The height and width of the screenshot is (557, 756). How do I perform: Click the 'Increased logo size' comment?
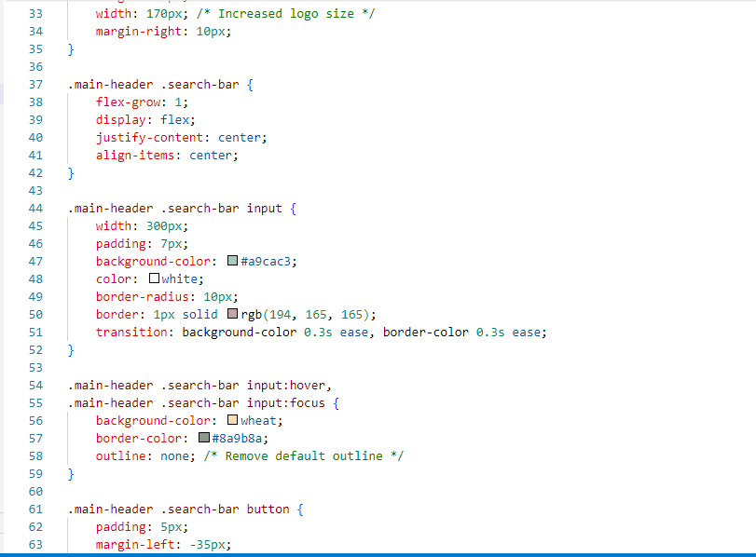[286, 13]
